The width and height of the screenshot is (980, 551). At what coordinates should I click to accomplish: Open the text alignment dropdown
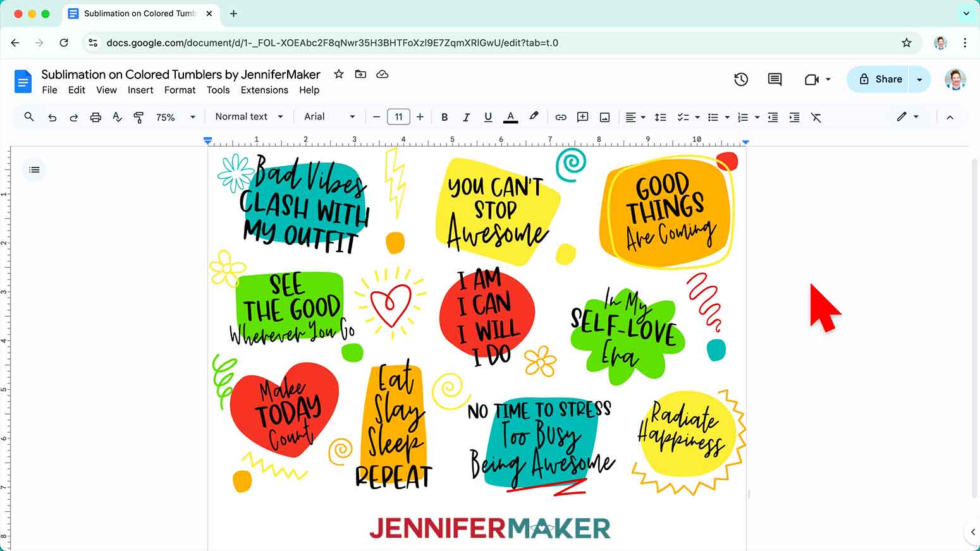tap(635, 117)
